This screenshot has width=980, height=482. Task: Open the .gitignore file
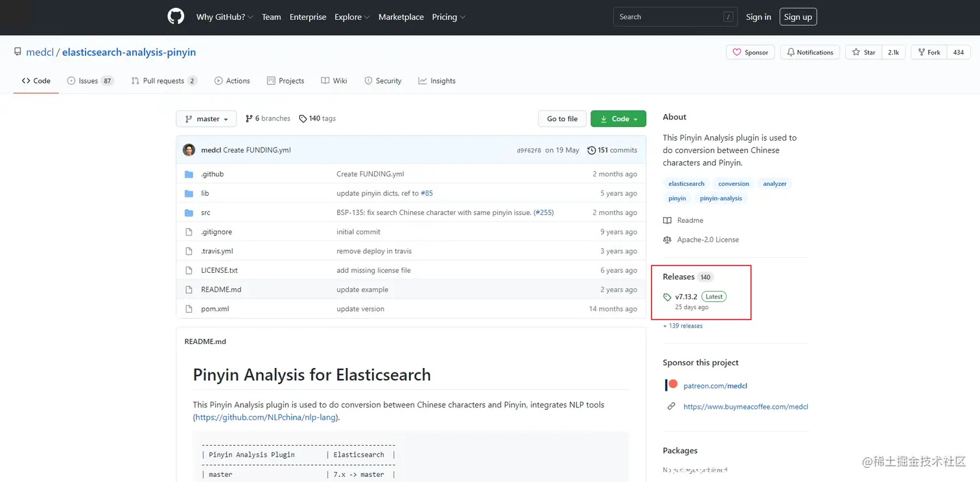[x=216, y=232]
